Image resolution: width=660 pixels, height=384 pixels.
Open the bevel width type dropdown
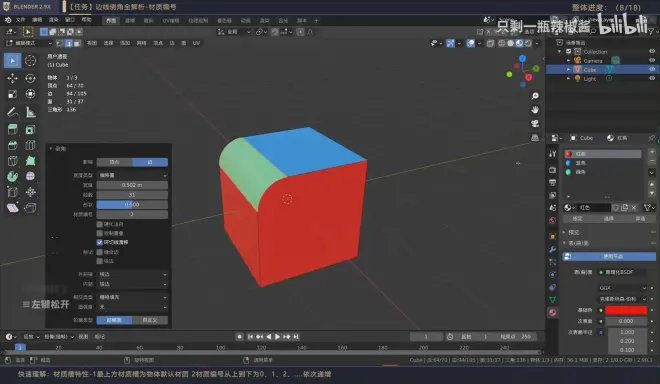(x=132, y=175)
